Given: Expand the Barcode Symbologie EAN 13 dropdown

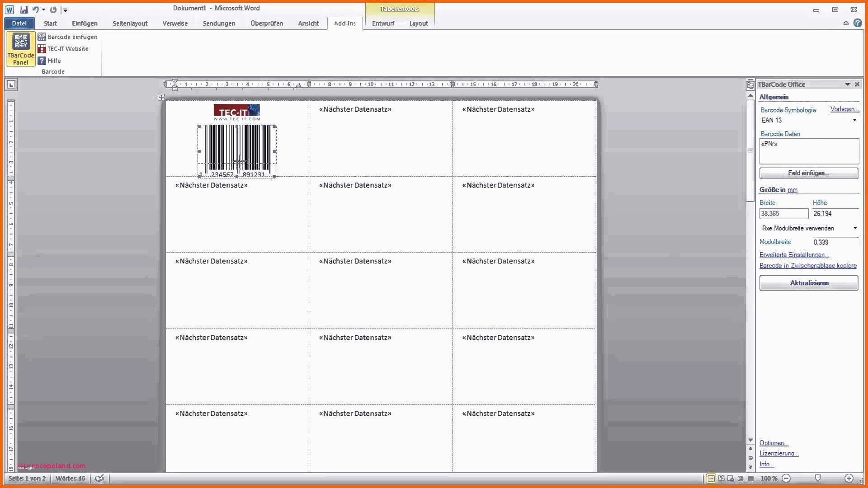Looking at the screenshot, I should tap(854, 120).
